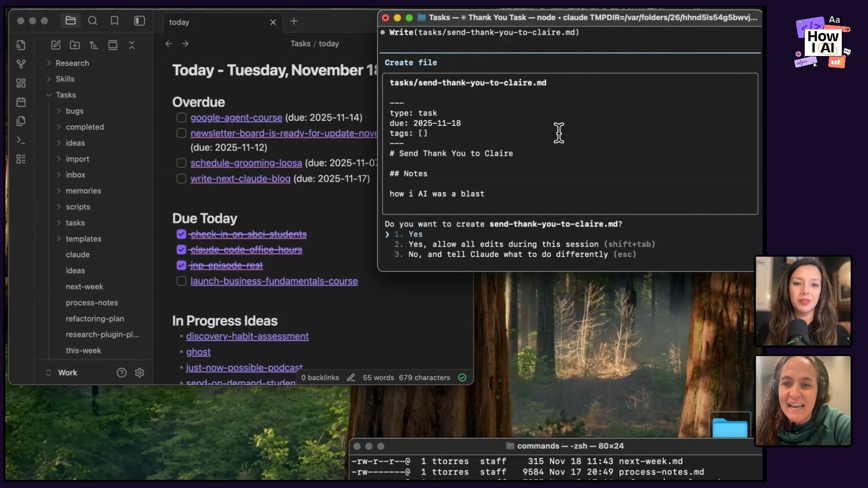Open the discovery-habit-assessment link
The height and width of the screenshot is (488, 868).
(247, 336)
